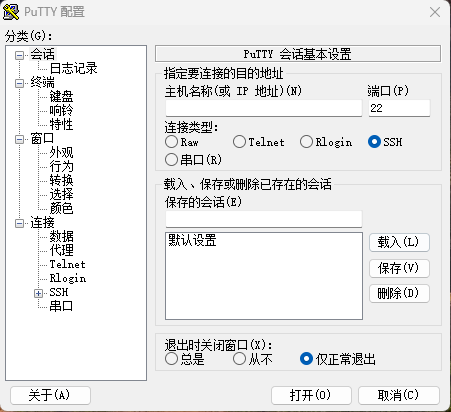Screen dimensions: 451x412
Task: Set close window on exit to 总是
Action: (x=171, y=359)
